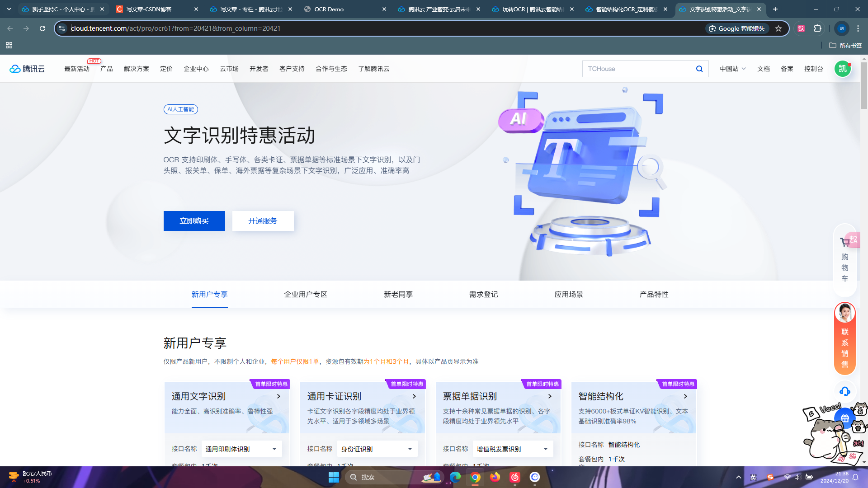The height and width of the screenshot is (488, 868).
Task: Expand the 通用文字识别 card arrow
Action: pyautogui.click(x=279, y=396)
